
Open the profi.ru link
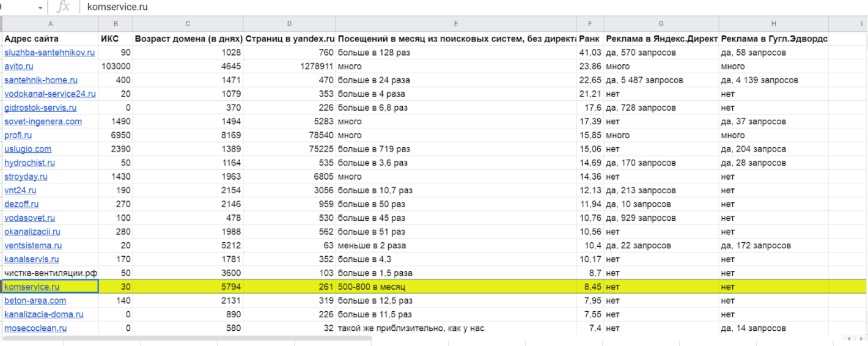18,135
